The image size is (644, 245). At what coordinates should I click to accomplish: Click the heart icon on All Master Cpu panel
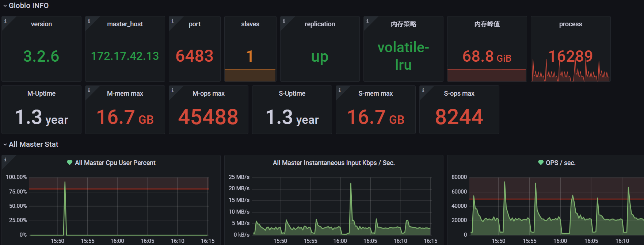click(x=69, y=162)
